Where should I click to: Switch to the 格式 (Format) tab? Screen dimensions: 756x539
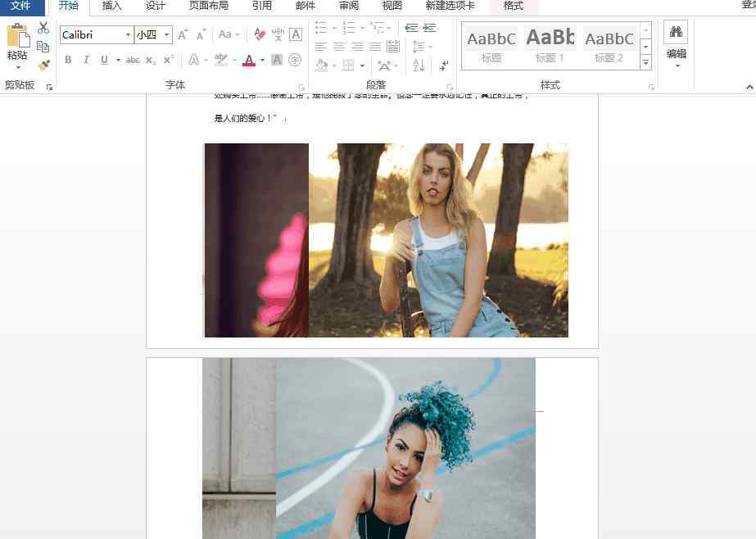(514, 6)
